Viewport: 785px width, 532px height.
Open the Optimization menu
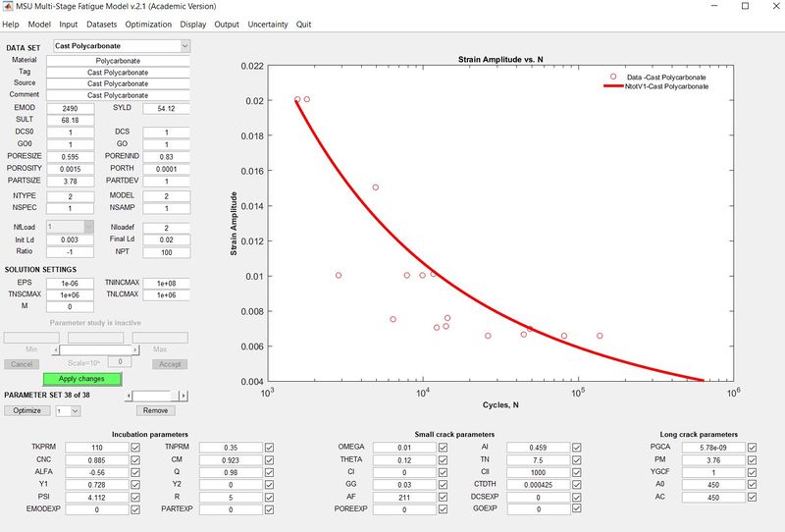tap(147, 24)
